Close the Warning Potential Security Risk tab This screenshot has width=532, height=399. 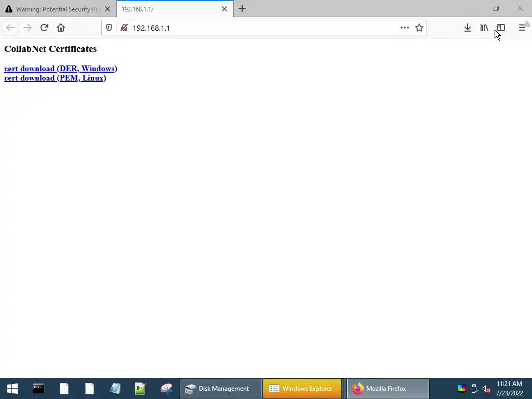(108, 9)
